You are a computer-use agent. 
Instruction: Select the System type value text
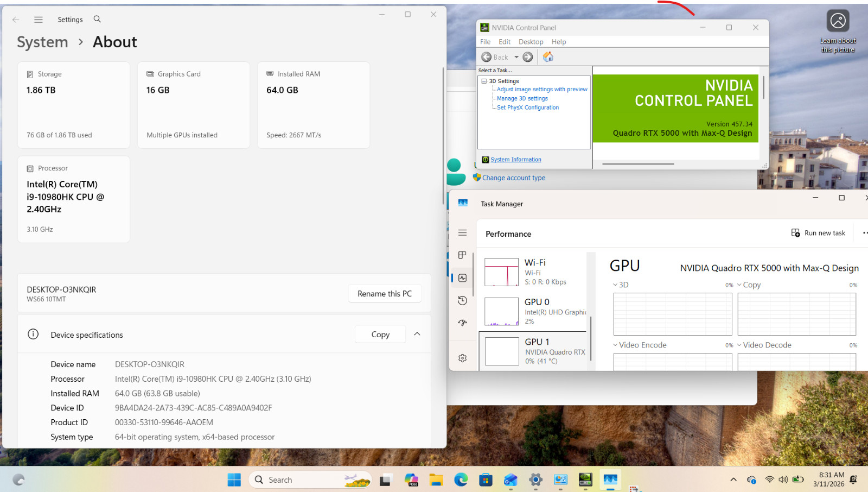(x=195, y=437)
